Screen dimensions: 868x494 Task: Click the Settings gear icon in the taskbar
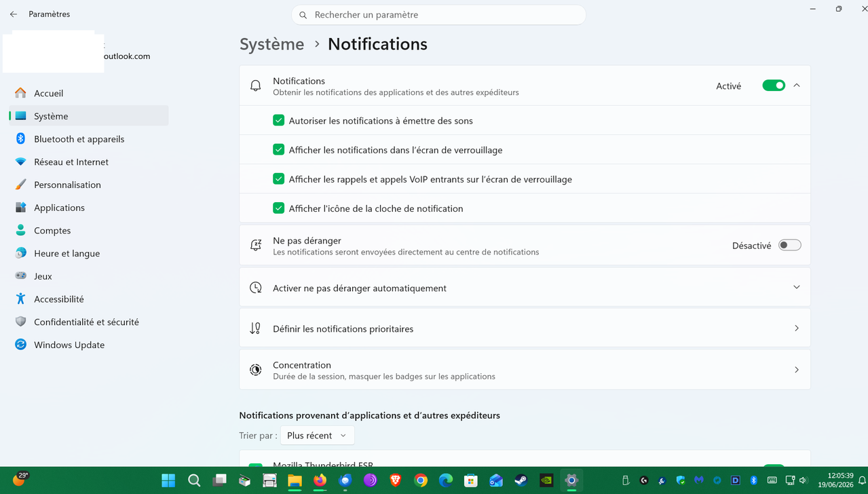point(571,480)
